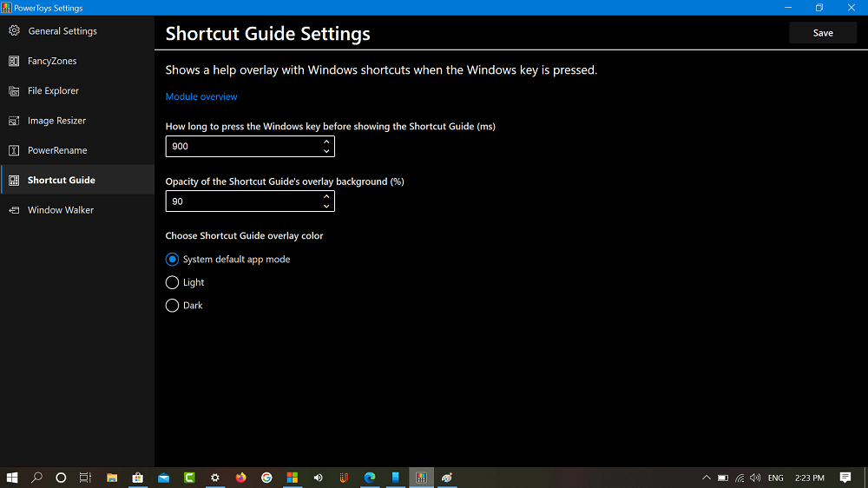Image resolution: width=868 pixels, height=488 pixels.
Task: Select System default app mode option
Action: tap(227, 260)
